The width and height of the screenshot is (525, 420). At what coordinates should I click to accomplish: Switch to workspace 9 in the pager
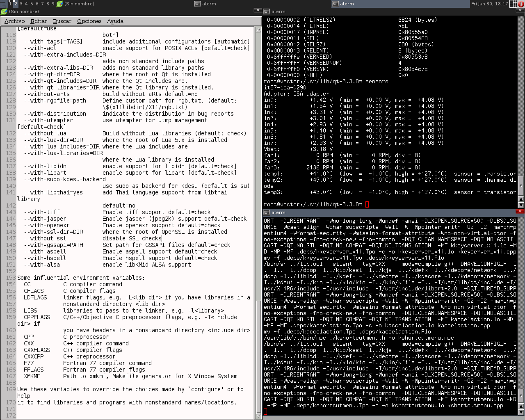[x=53, y=4]
